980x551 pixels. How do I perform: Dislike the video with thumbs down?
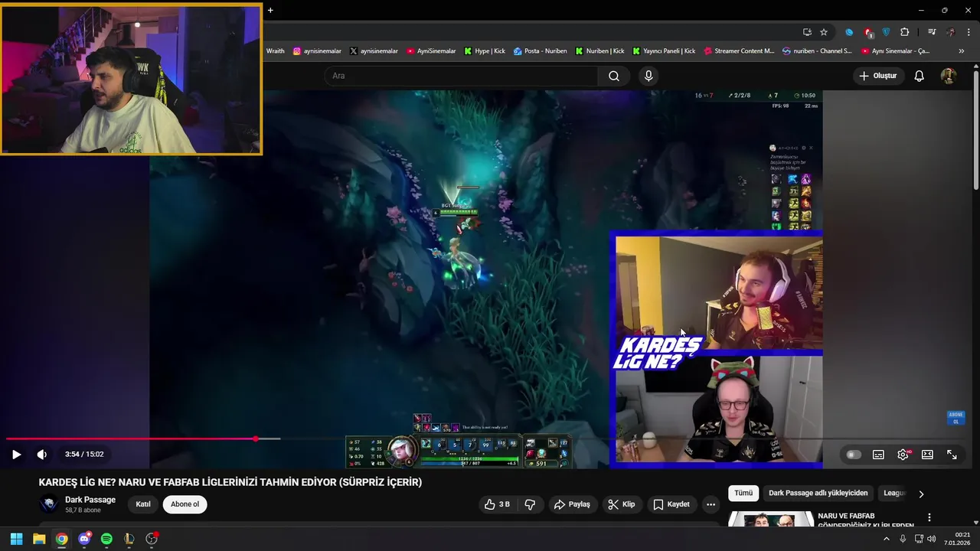(x=530, y=504)
